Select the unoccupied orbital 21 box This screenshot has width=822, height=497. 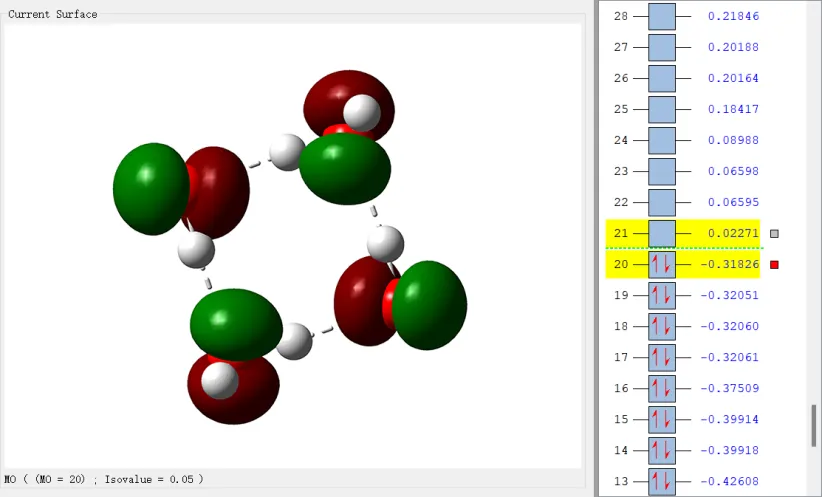(662, 234)
